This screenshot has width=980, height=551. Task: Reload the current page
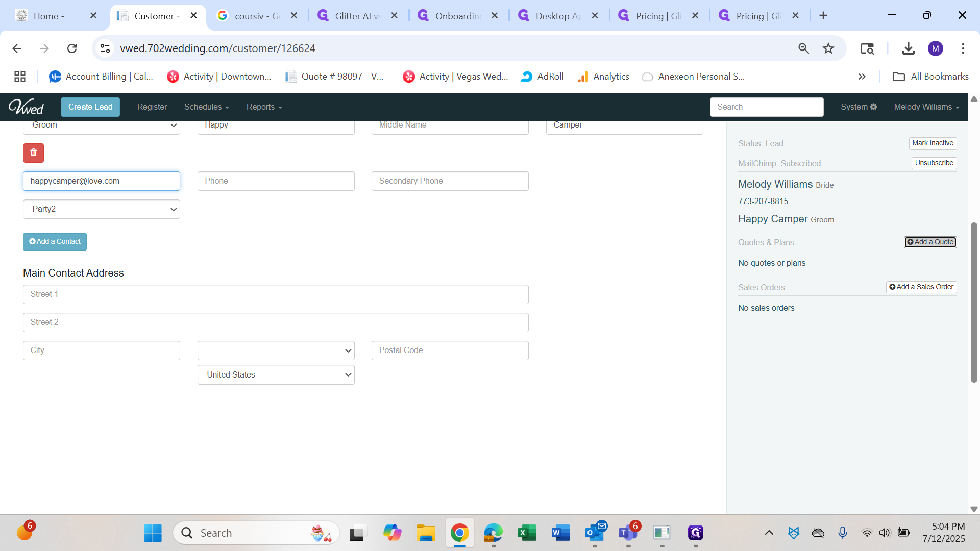(72, 48)
